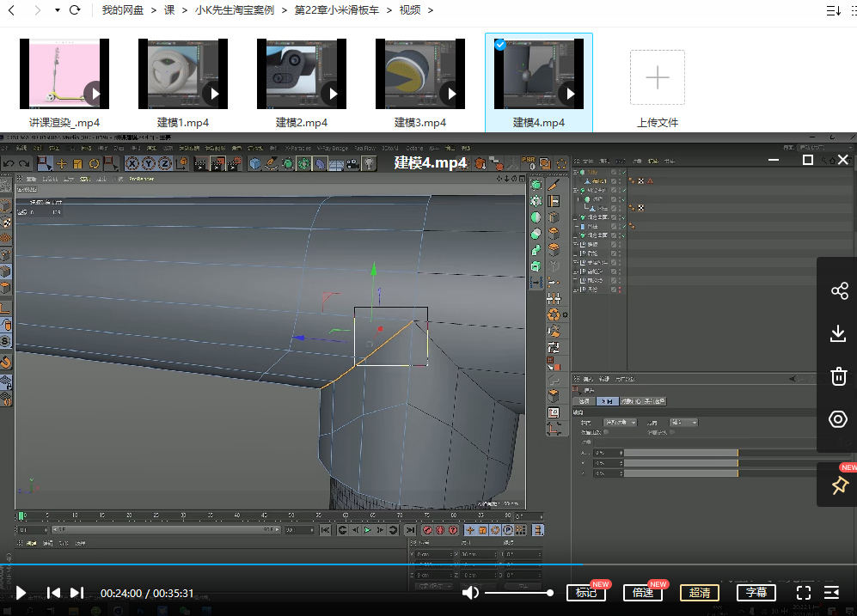The image size is (857, 616).
Task: Click the 标记 mark button
Action: click(x=585, y=593)
